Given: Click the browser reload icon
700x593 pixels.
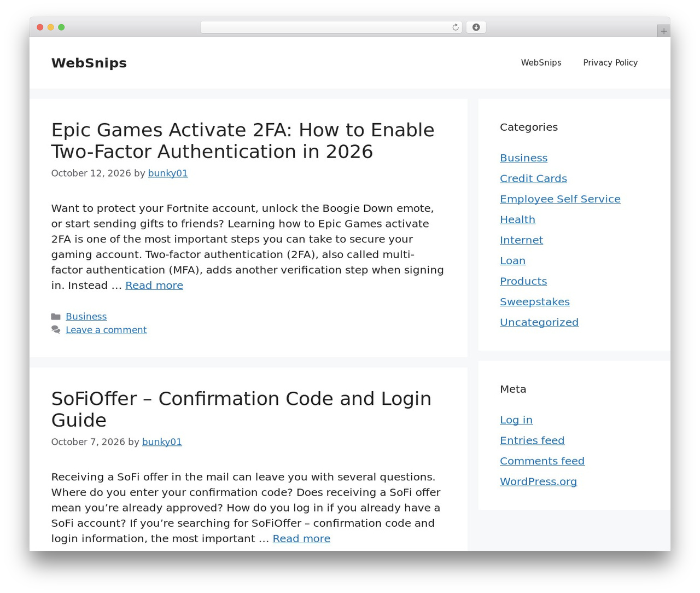Looking at the screenshot, I should pos(455,27).
